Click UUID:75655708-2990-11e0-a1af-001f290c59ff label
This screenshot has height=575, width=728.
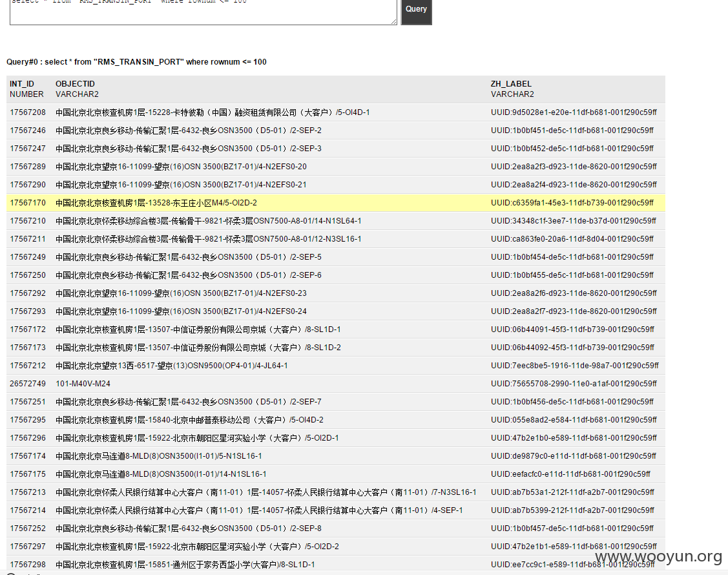[574, 384]
